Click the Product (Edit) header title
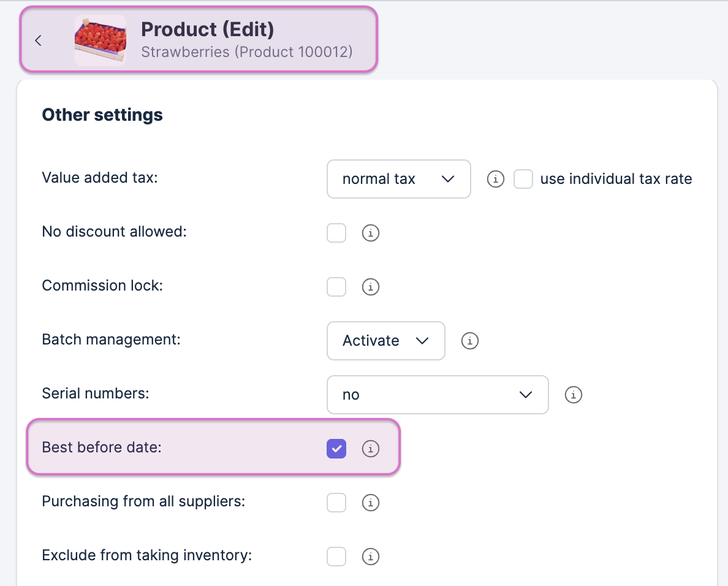Viewport: 728px width, 586px height. click(207, 29)
